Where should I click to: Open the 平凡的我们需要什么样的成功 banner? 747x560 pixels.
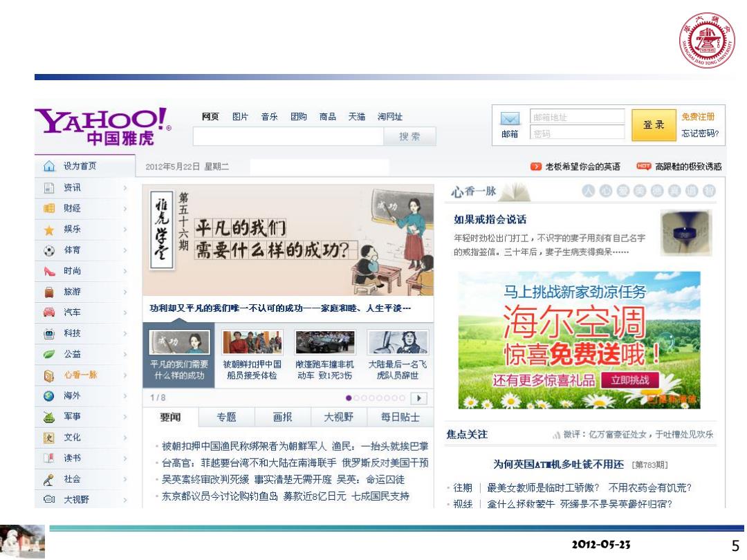pos(288,241)
